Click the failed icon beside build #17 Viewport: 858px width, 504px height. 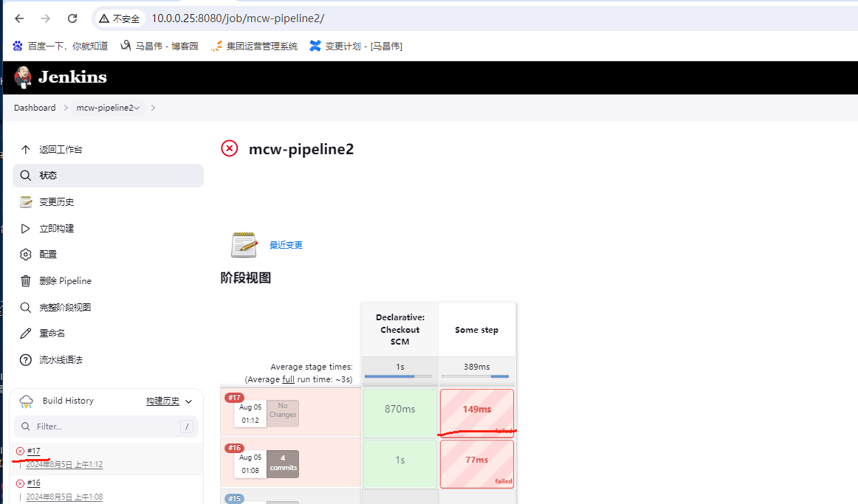20,451
